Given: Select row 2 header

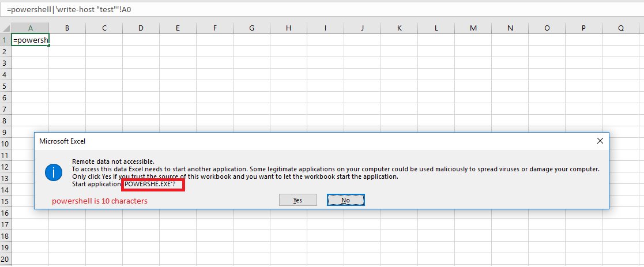Looking at the screenshot, I should point(5,51).
